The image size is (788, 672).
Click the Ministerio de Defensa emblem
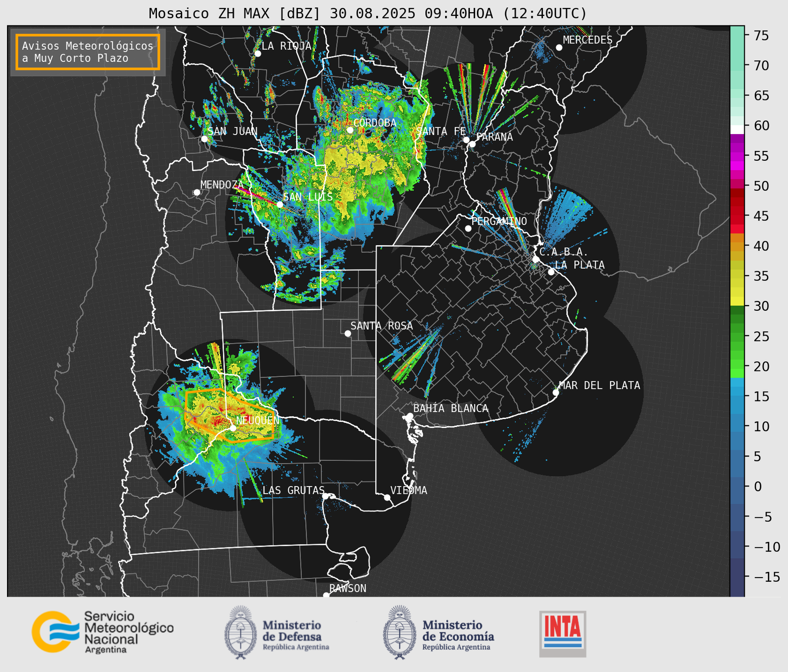pos(241,633)
